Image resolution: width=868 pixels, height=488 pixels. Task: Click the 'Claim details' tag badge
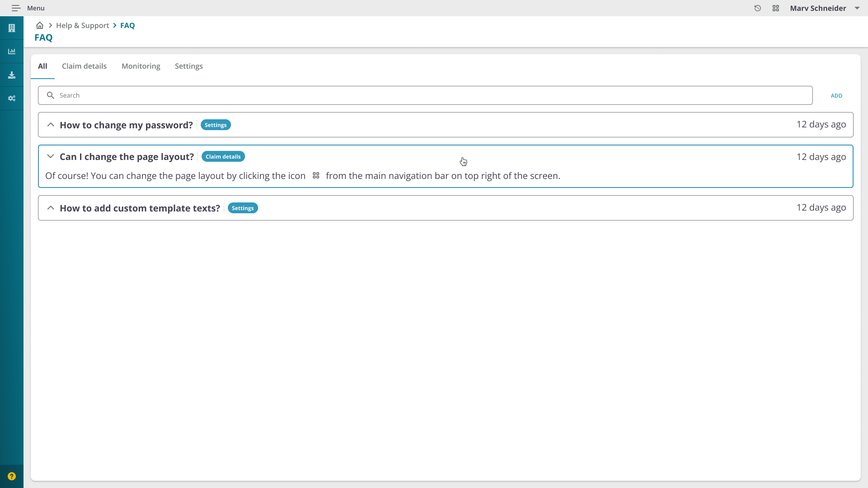(223, 157)
